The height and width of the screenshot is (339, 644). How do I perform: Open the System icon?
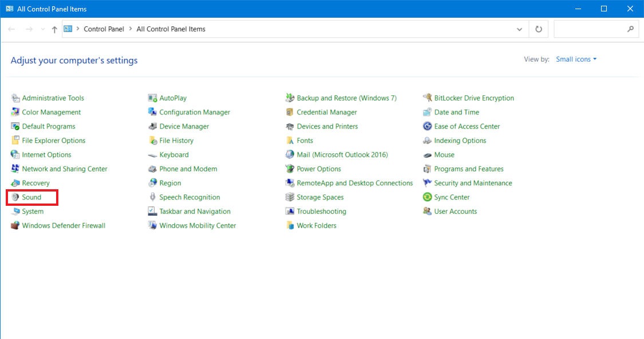click(x=15, y=212)
